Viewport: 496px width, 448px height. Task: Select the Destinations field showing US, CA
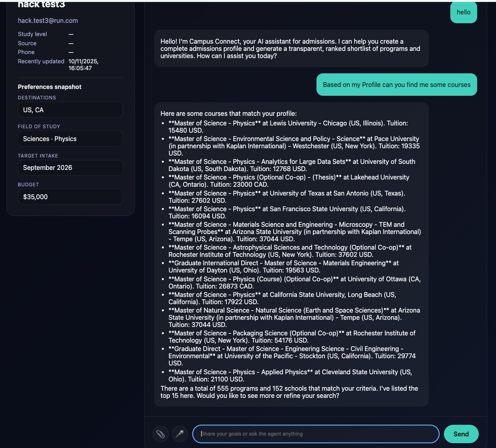70,110
